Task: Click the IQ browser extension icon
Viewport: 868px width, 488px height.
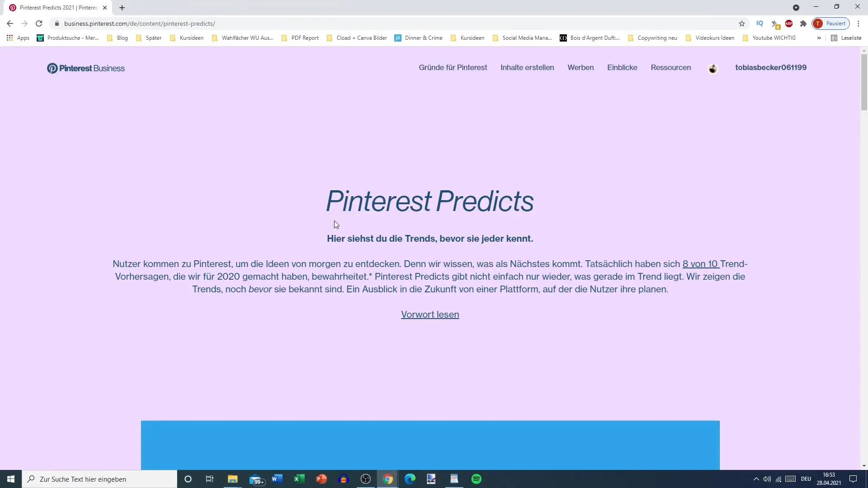Action: (759, 23)
